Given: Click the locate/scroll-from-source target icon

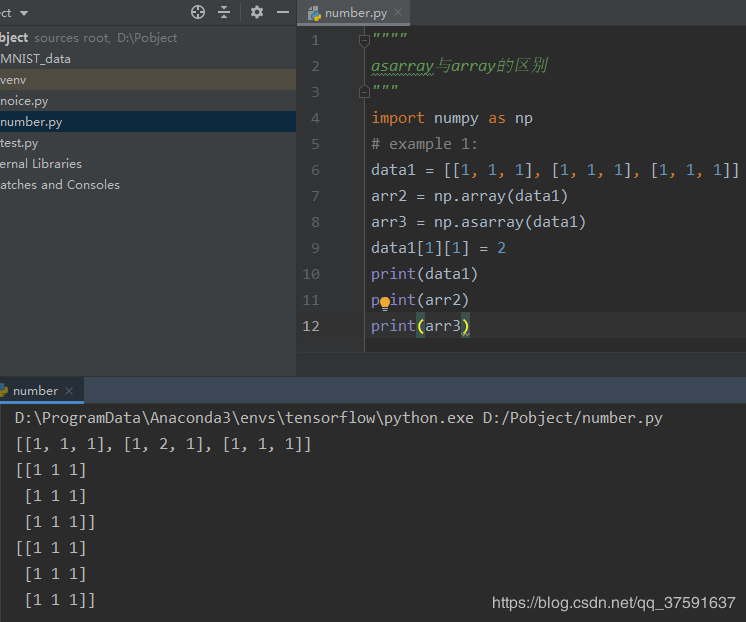Looking at the screenshot, I should pyautogui.click(x=198, y=12).
